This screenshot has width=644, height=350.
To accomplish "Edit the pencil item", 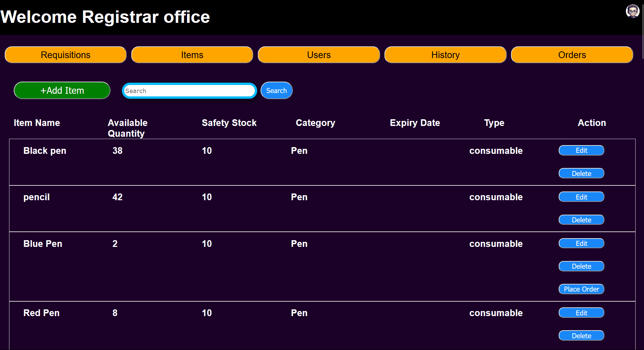I will 581,197.
